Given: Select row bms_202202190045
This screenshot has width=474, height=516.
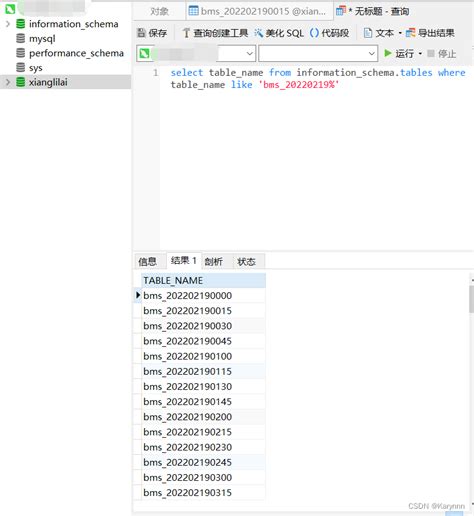Looking at the screenshot, I should (204, 341).
